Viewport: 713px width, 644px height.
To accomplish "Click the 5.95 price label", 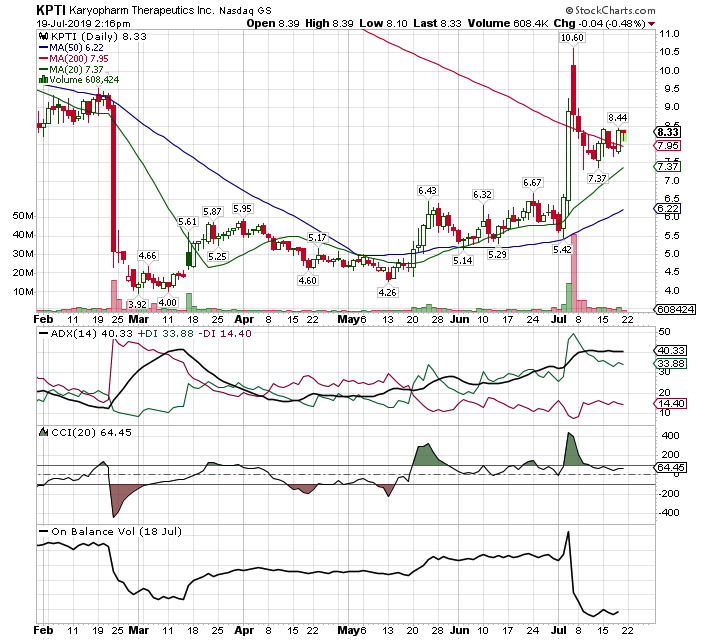I will pos(242,209).
